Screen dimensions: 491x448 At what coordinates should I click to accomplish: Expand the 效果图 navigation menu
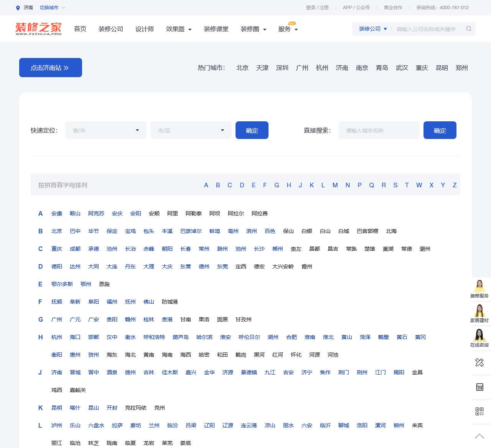[x=178, y=29]
